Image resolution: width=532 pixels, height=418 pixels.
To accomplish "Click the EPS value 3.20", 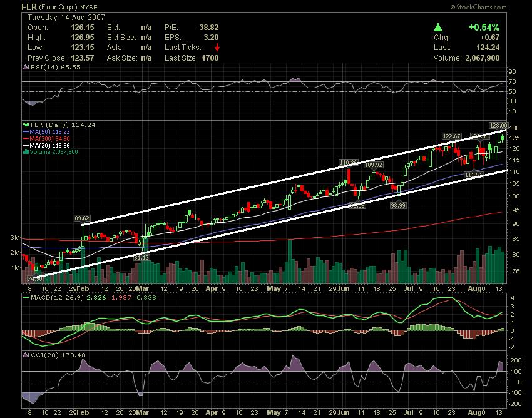I will click(x=211, y=38).
